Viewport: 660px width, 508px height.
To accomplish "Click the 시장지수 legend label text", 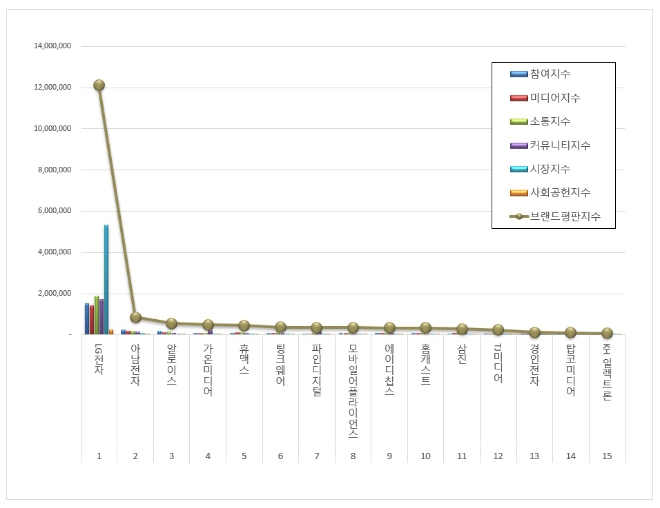I will (x=552, y=168).
